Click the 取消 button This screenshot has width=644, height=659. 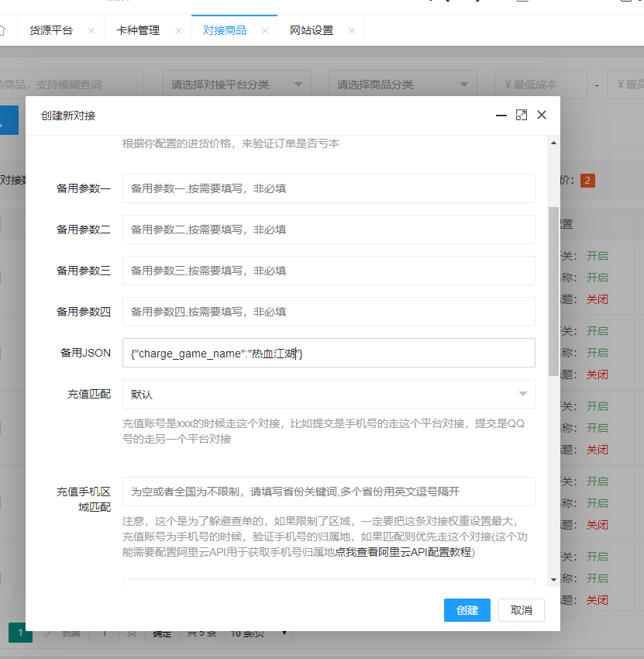522,610
